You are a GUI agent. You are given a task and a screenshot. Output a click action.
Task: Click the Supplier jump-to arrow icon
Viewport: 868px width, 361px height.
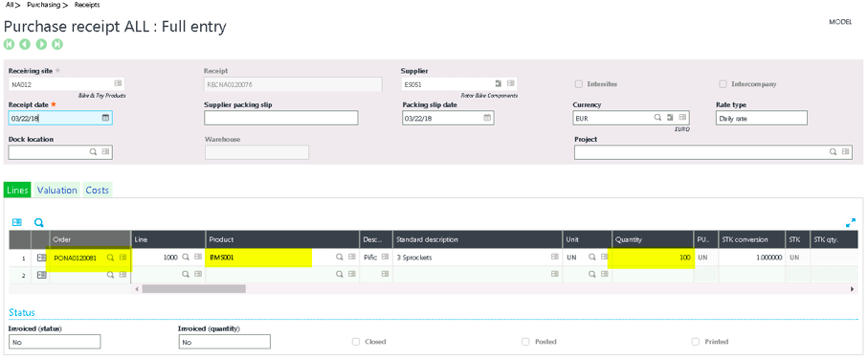[499, 83]
